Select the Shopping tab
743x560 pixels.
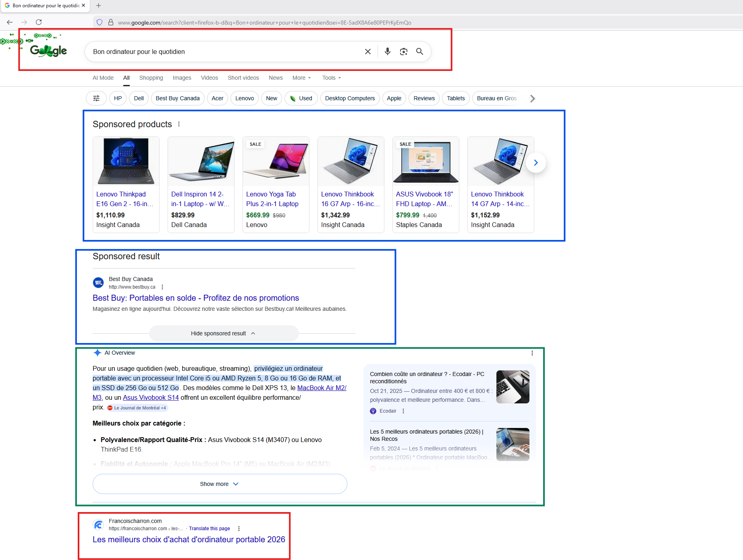click(x=151, y=78)
